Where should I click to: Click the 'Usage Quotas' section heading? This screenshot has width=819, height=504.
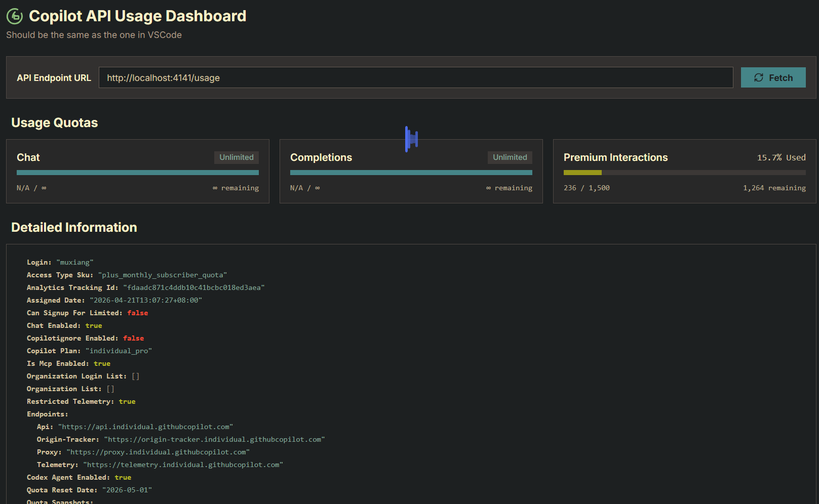click(x=55, y=122)
